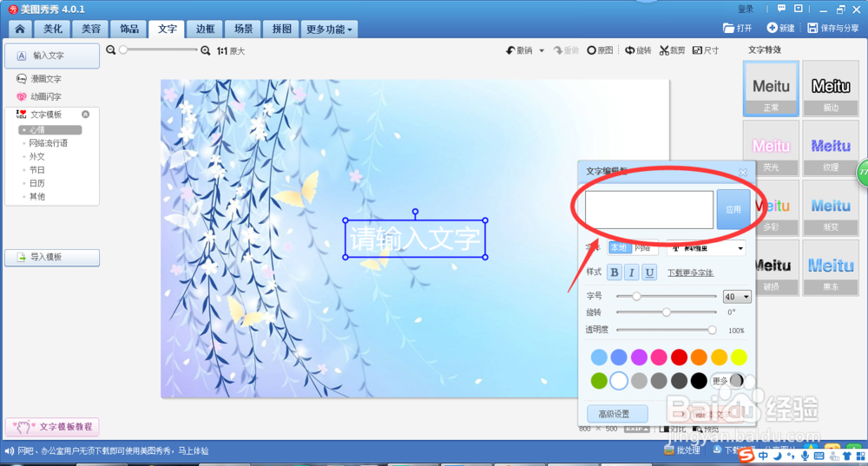Select the 日历 template category
This screenshot has width=868, height=466.
point(37,183)
